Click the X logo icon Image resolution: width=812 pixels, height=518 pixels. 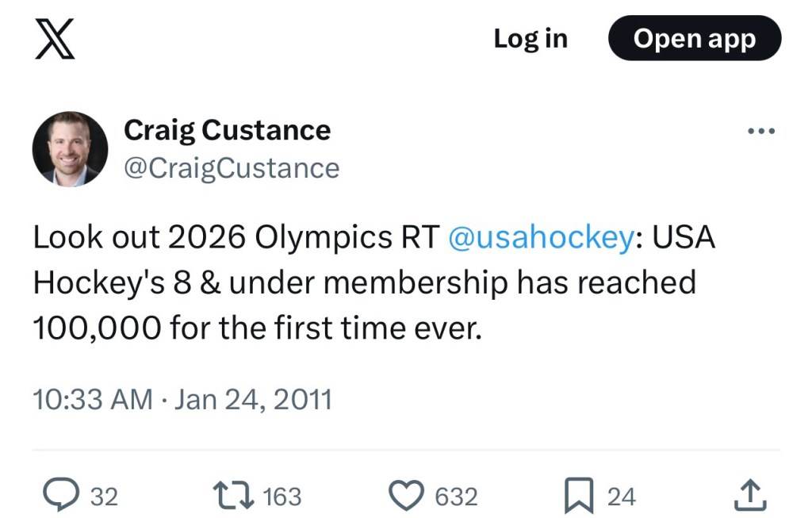pos(55,39)
